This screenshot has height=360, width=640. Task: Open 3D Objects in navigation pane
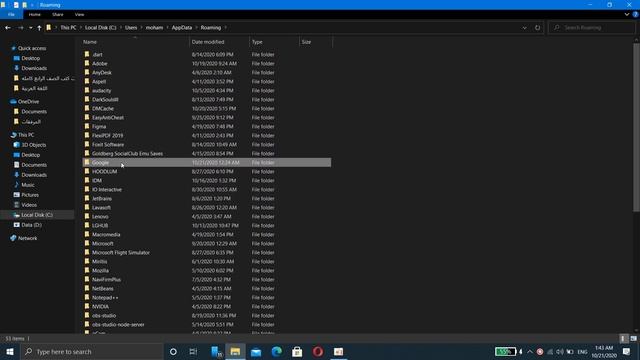pos(33,145)
